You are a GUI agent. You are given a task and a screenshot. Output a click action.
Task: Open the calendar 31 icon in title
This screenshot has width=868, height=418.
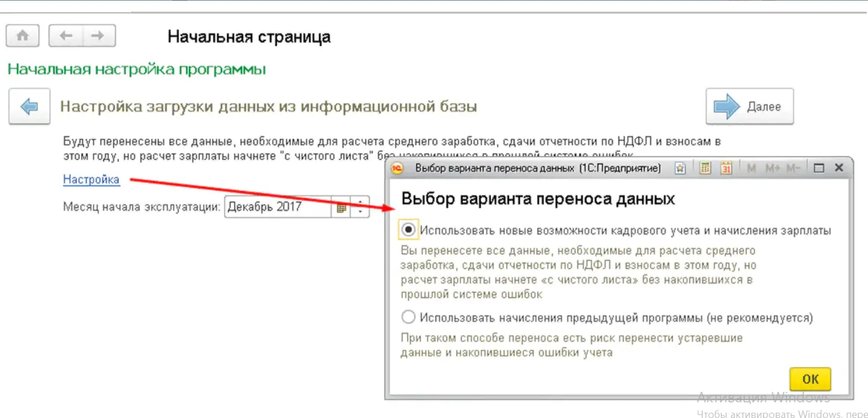pyautogui.click(x=726, y=168)
